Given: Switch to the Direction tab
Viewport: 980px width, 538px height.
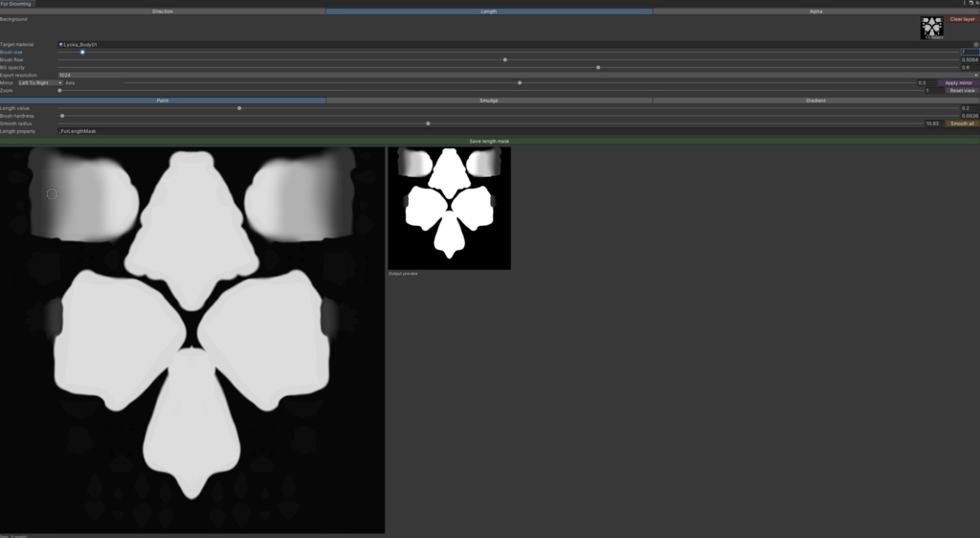Looking at the screenshot, I should 163,11.
